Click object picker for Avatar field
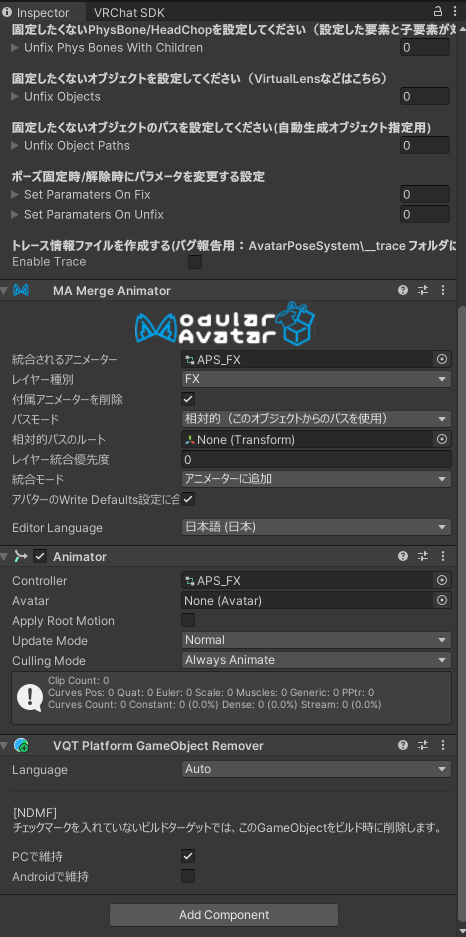466x937 pixels. pyautogui.click(x=442, y=600)
